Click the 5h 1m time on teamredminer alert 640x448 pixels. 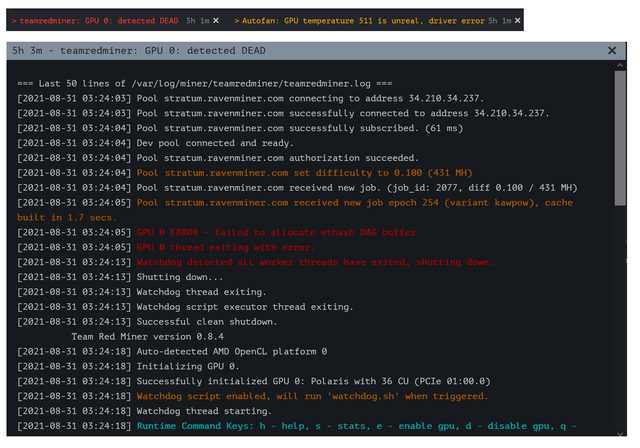pos(198,21)
